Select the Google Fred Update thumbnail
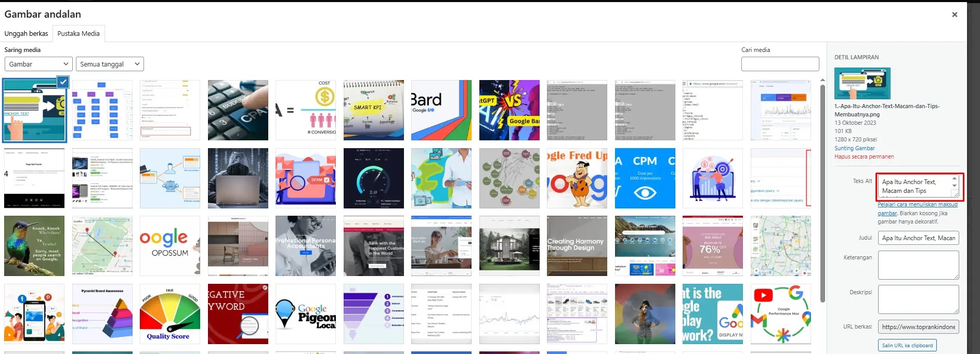This screenshot has height=354, width=980. pyautogui.click(x=577, y=178)
